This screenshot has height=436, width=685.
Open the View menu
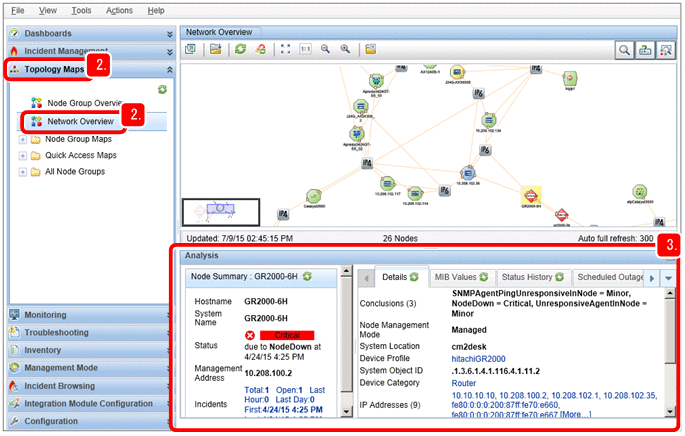pos(48,10)
